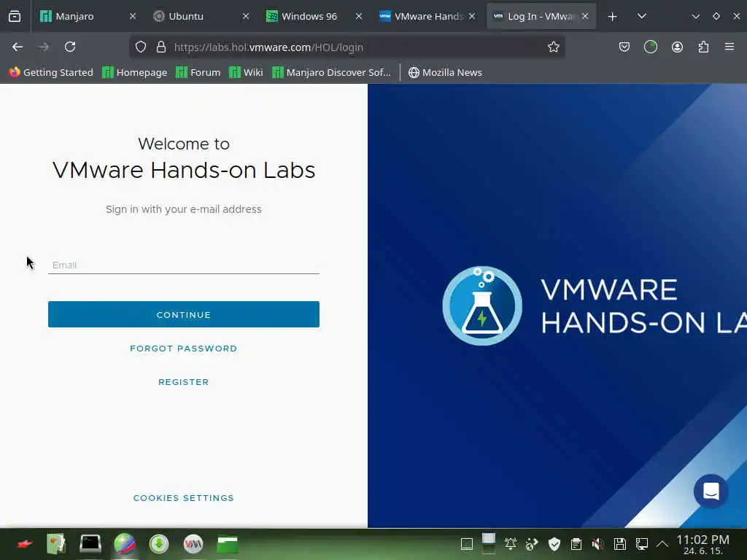Viewport: 747px width, 560px height.
Task: Click the Firefox View icon in the tab bar
Action: pyautogui.click(x=15, y=16)
